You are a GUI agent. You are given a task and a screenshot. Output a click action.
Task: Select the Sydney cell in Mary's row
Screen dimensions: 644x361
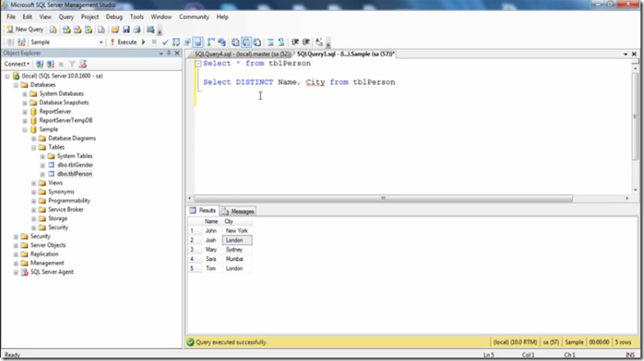(x=237, y=250)
